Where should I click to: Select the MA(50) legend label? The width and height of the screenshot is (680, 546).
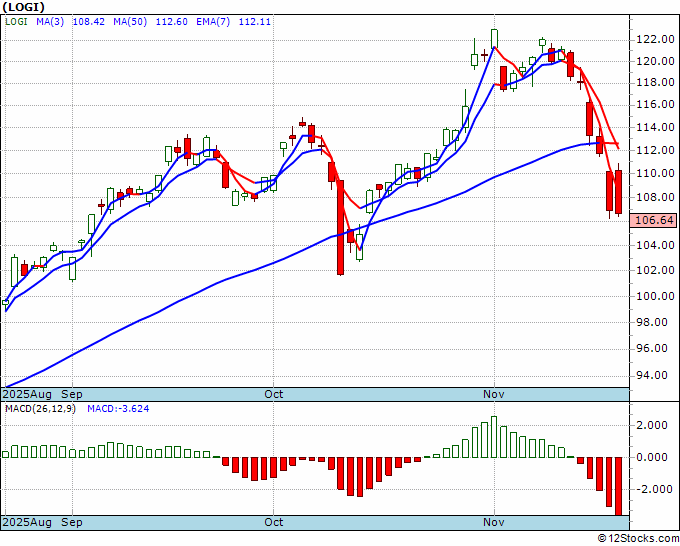tap(130, 22)
